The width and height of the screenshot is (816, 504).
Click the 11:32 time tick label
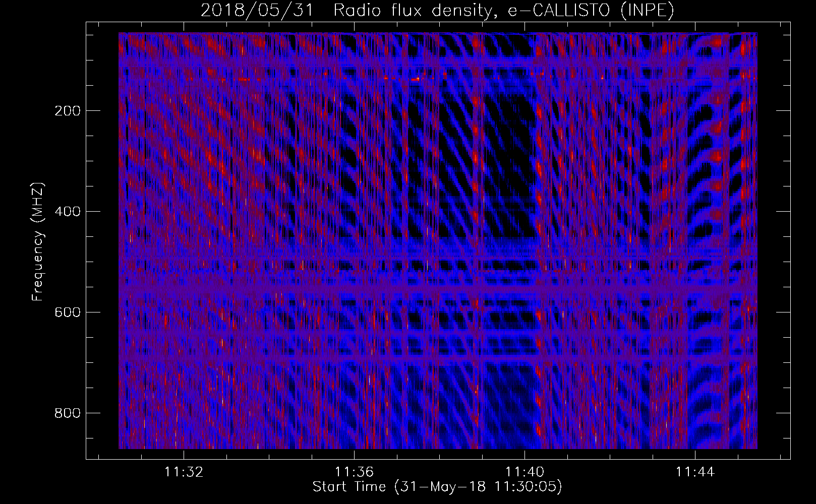pos(184,472)
